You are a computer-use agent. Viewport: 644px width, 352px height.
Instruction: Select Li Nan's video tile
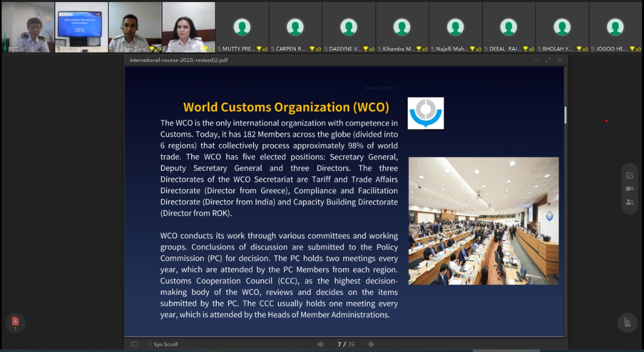pos(82,27)
